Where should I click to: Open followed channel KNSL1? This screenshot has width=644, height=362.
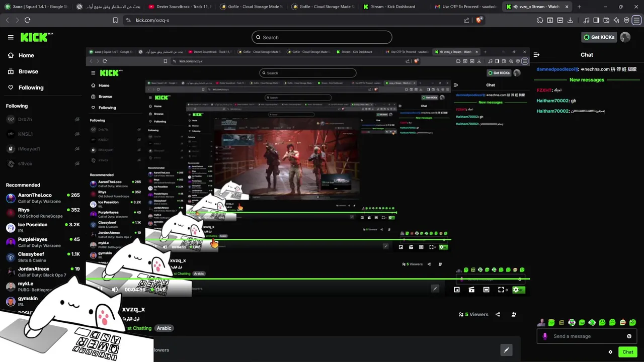coord(43,134)
